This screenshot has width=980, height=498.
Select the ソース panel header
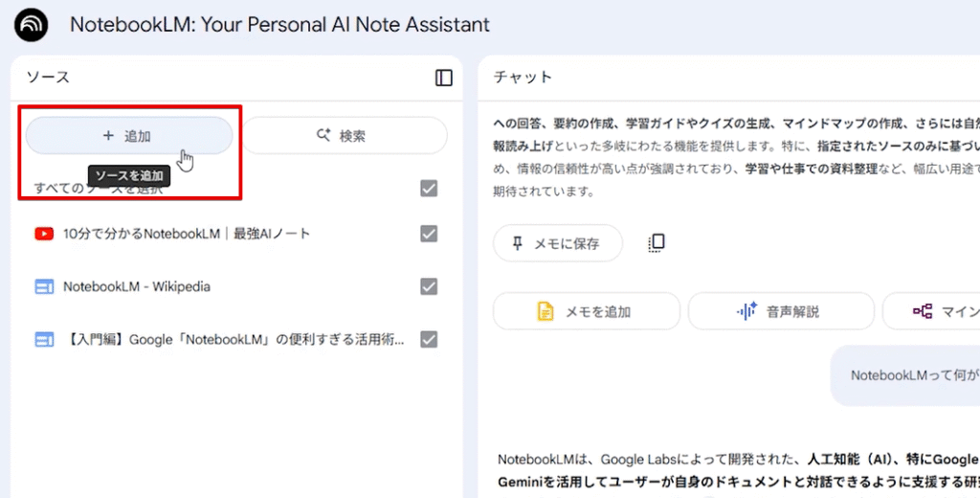[x=48, y=78]
